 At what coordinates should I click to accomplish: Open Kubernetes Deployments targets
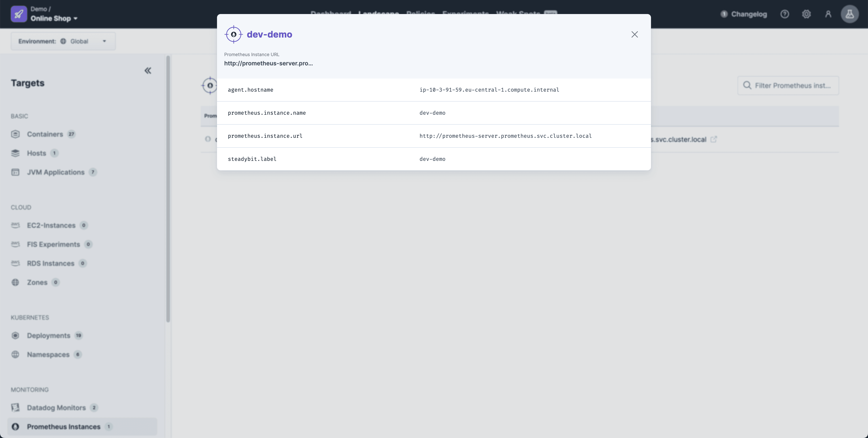coord(49,336)
